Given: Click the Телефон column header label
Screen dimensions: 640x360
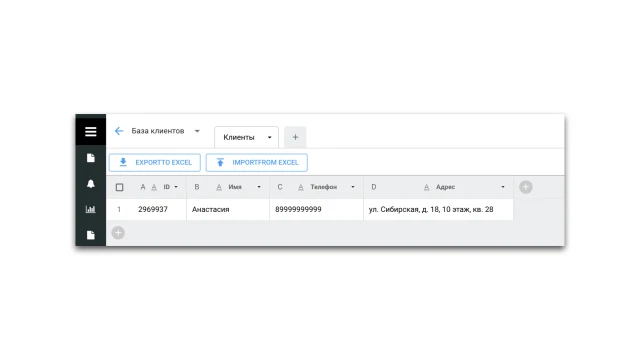Looking at the screenshot, I should [x=324, y=187].
